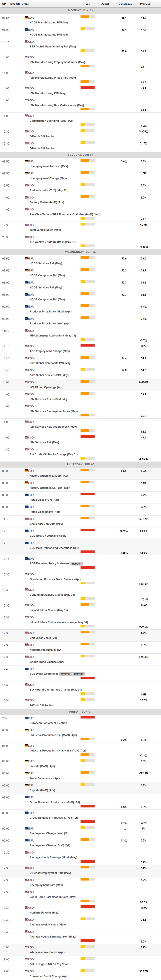The width and height of the screenshot is (161, 980).
Task: Click the Previous column header
Action: click(x=145, y=4)
